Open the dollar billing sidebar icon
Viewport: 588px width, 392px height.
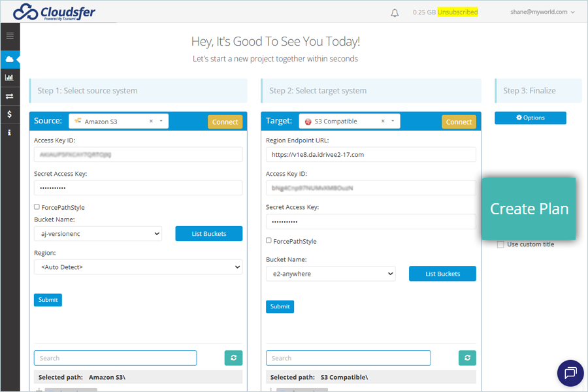[9, 114]
